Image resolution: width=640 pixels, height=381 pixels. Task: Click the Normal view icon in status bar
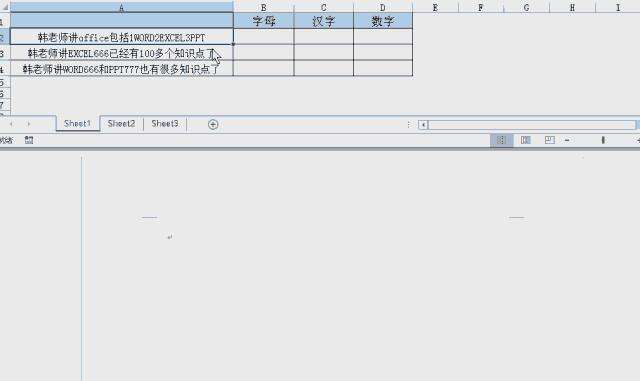coord(501,140)
